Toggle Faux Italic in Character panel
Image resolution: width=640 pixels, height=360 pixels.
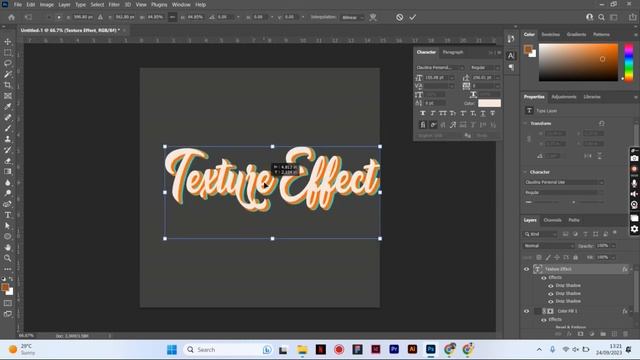pos(433,113)
